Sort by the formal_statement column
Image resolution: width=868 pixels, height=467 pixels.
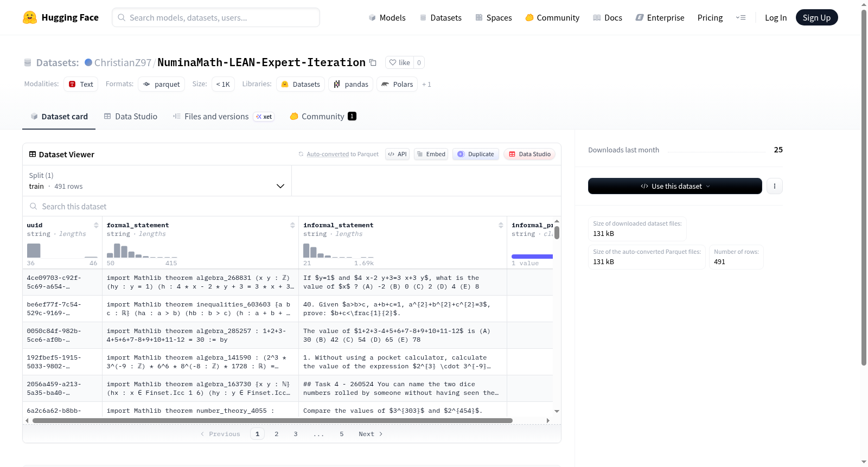[292, 225]
